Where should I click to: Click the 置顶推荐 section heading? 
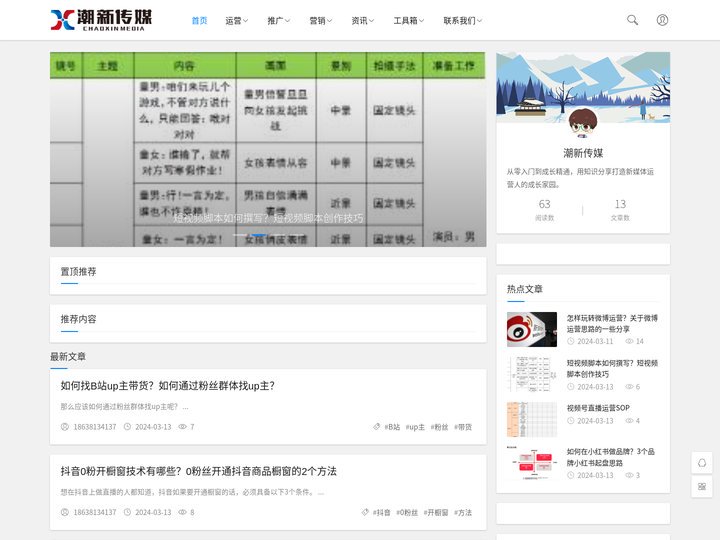pos(79,271)
